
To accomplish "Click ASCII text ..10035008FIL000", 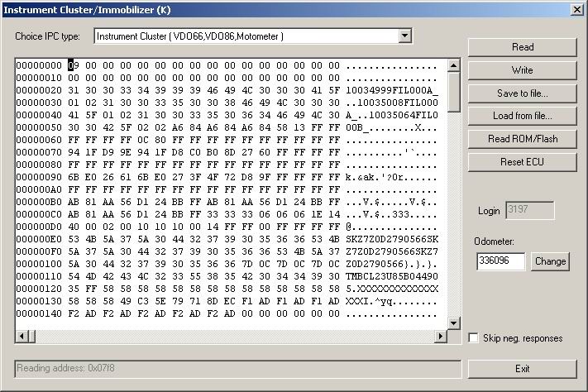I will point(391,103).
